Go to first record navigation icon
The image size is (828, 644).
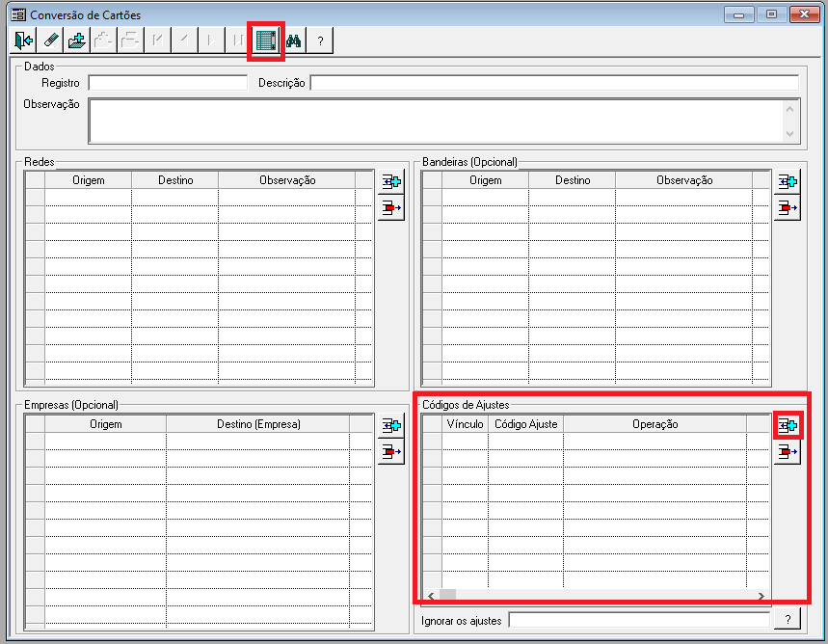coord(158,40)
